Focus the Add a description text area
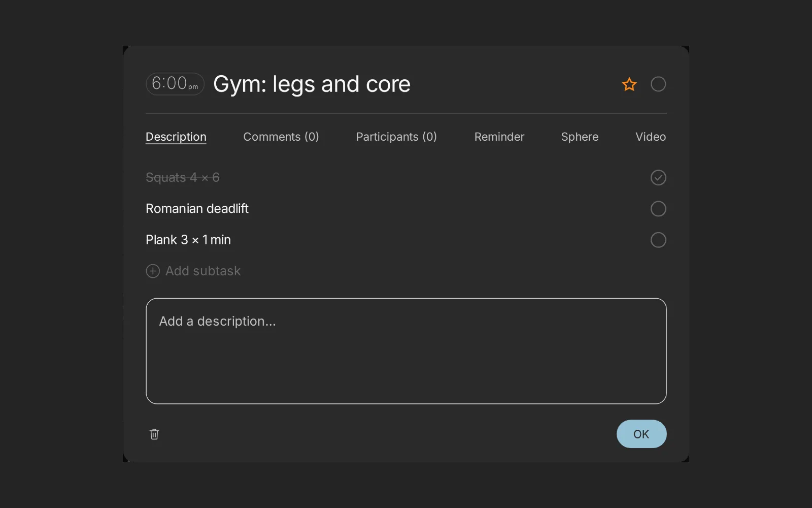812x508 pixels. point(406,351)
